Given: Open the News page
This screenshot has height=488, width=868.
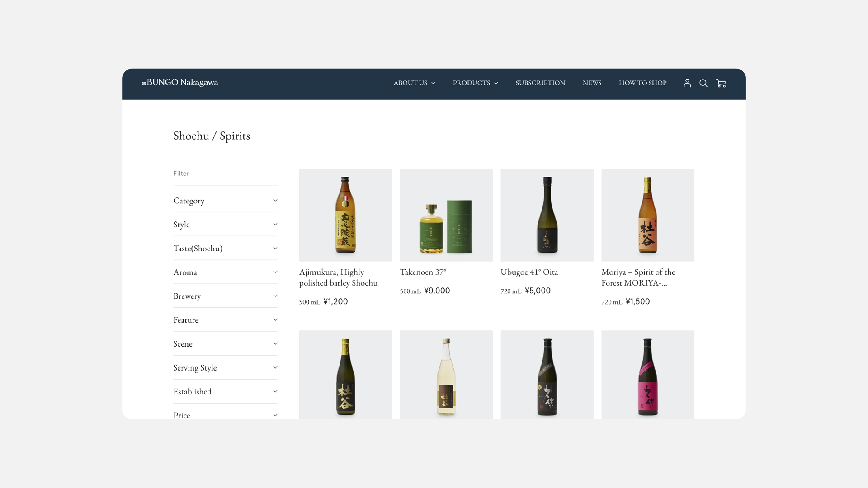Looking at the screenshot, I should coord(592,83).
